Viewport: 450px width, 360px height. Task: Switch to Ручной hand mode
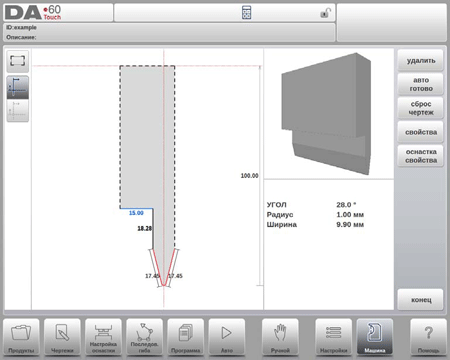click(280, 337)
